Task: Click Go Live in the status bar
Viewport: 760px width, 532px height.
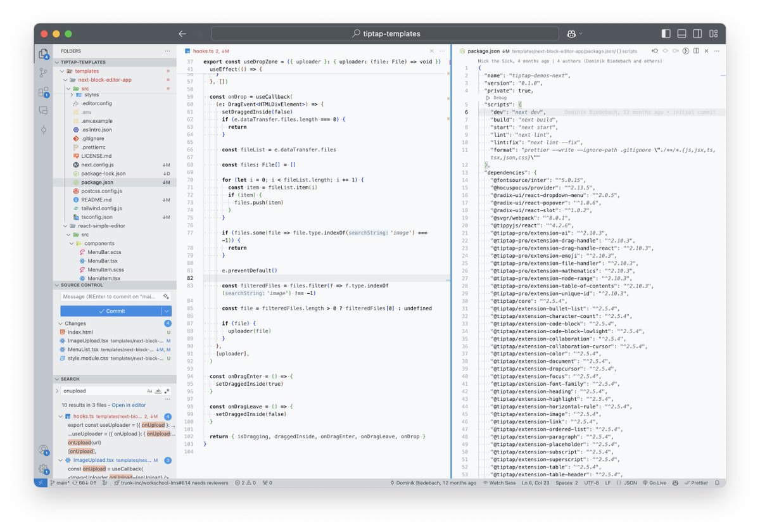Action: 654,483
